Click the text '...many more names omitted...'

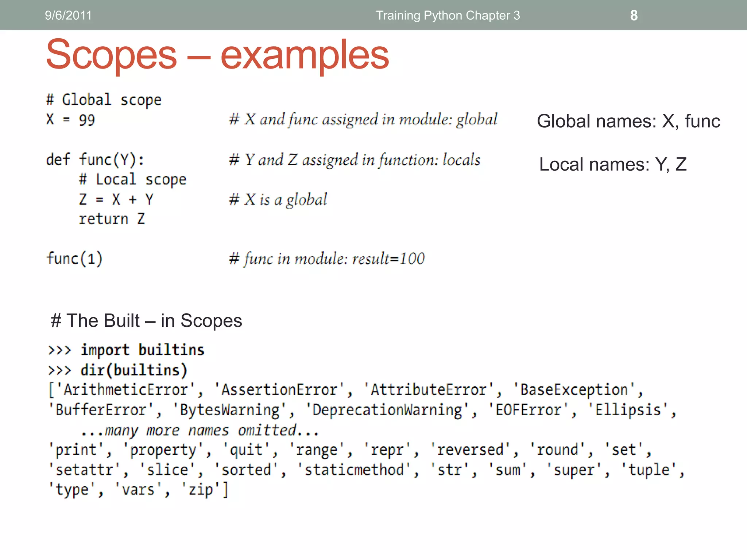pos(200,430)
